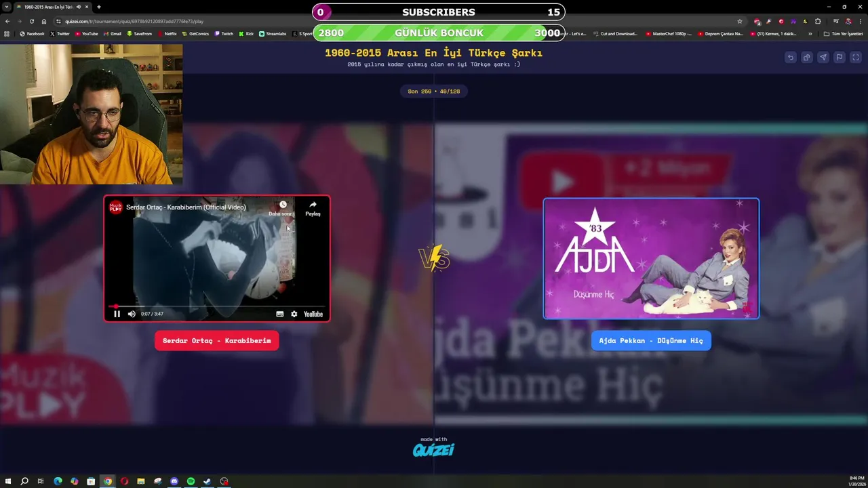Open the Netflix bookmark

point(167,33)
